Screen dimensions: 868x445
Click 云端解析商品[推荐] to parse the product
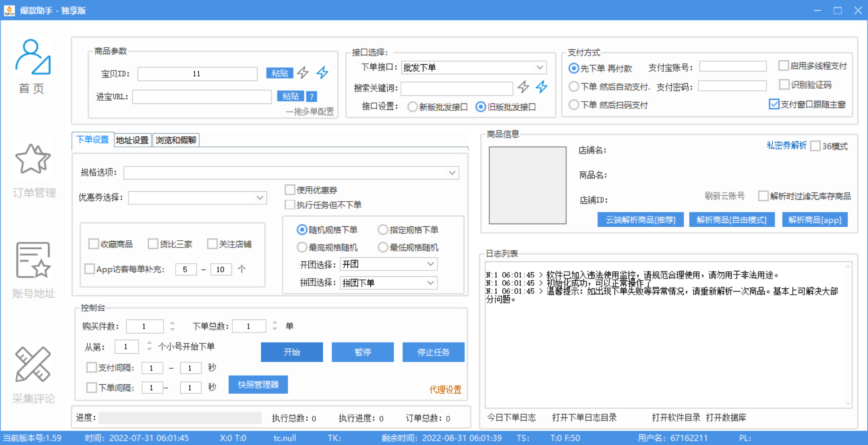click(640, 220)
